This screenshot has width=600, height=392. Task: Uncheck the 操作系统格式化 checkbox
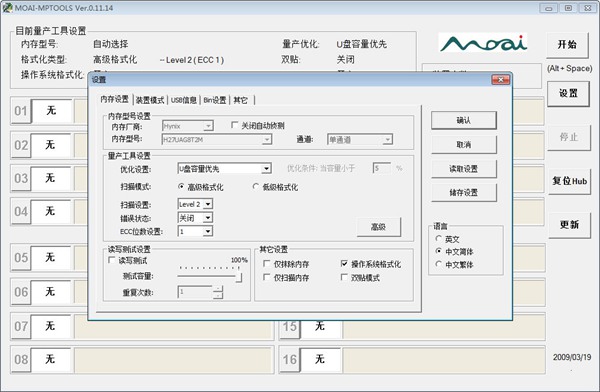coord(344,263)
